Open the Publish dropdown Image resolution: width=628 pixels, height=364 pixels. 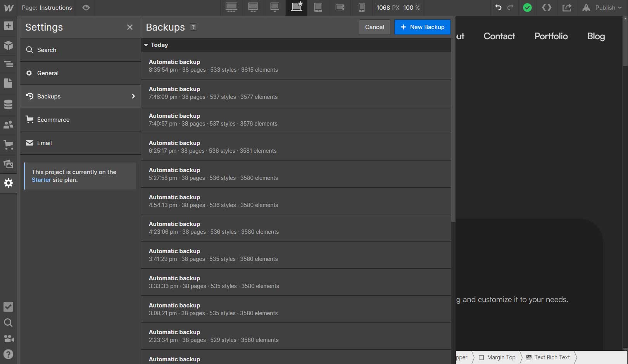point(602,7)
